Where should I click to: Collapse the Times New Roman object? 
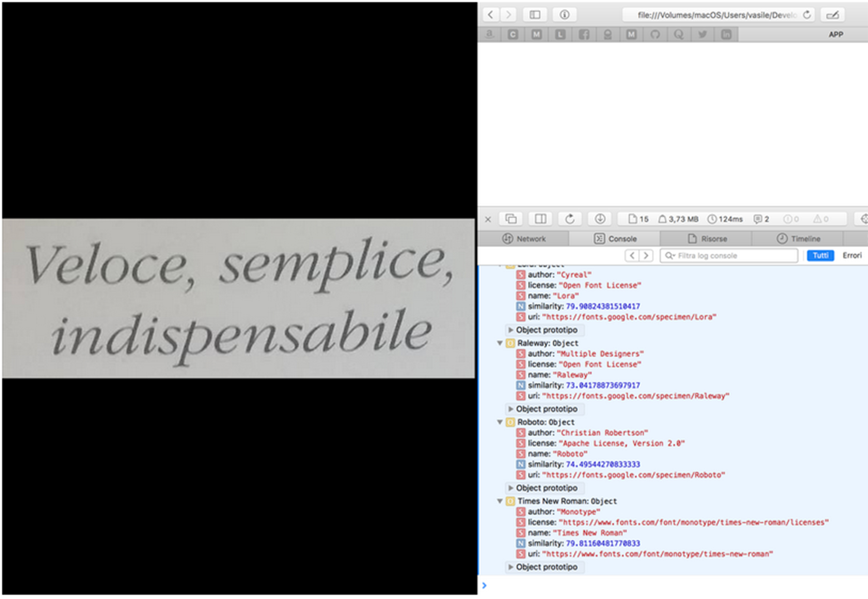[499, 501]
